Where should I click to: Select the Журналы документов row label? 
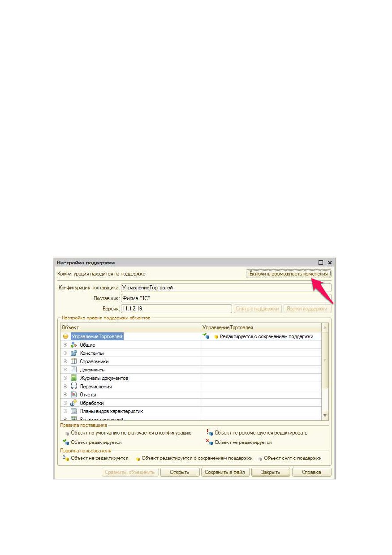104,378
